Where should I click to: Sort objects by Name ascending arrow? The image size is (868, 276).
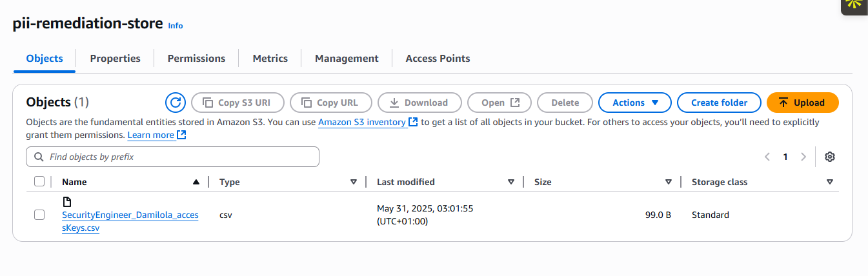[196, 182]
